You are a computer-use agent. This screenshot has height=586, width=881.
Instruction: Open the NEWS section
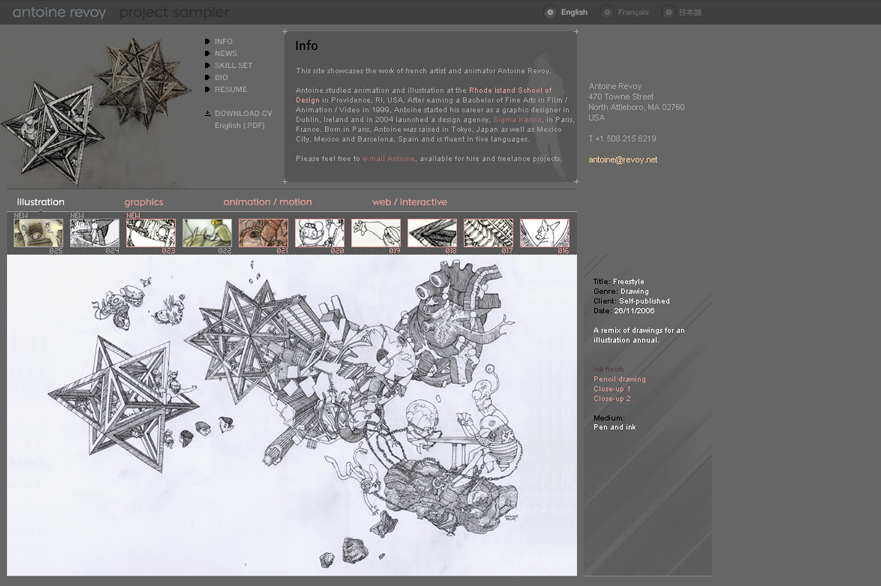226,54
